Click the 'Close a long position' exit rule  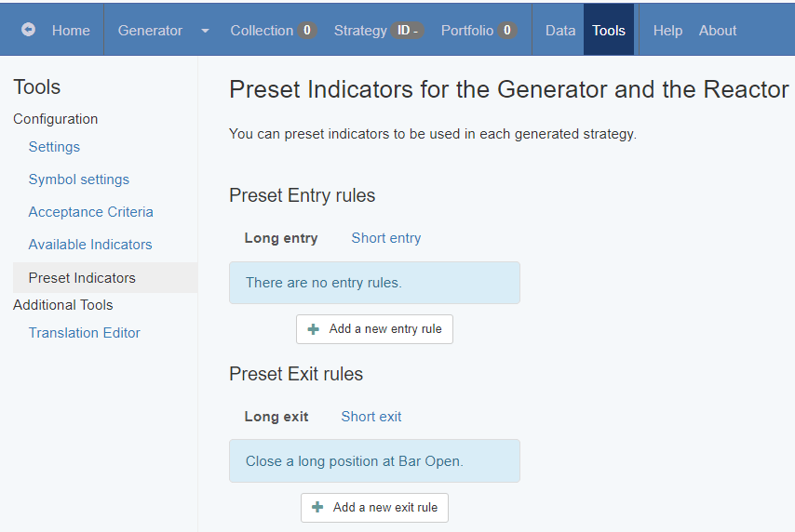pyautogui.click(x=355, y=461)
